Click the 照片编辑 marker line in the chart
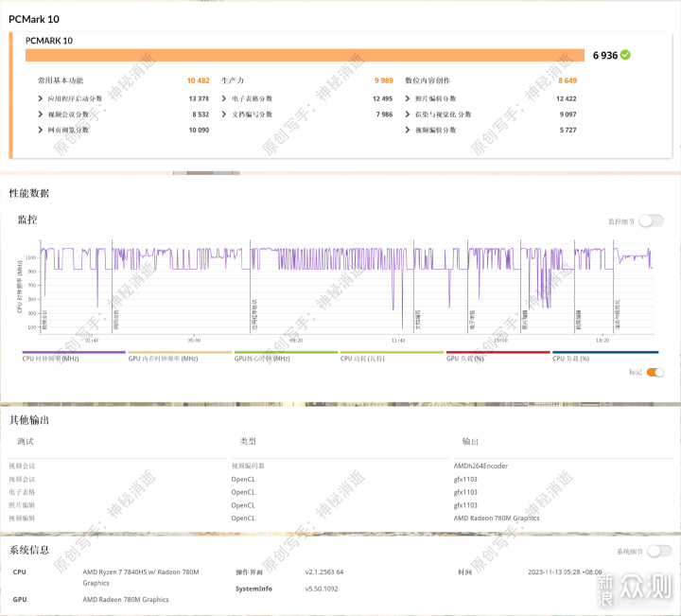Viewport: 681px width, 616px height. [x=521, y=287]
